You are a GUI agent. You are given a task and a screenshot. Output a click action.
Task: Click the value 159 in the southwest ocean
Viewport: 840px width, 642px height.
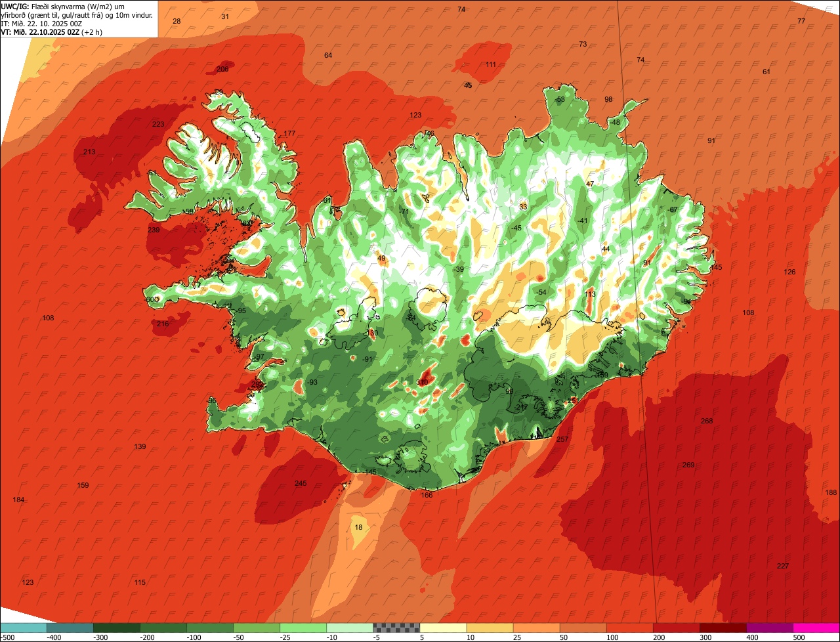point(83,485)
